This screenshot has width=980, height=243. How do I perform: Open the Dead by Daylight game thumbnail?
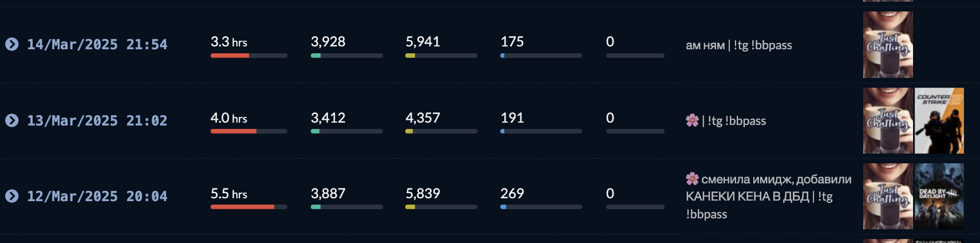pyautogui.click(x=939, y=196)
